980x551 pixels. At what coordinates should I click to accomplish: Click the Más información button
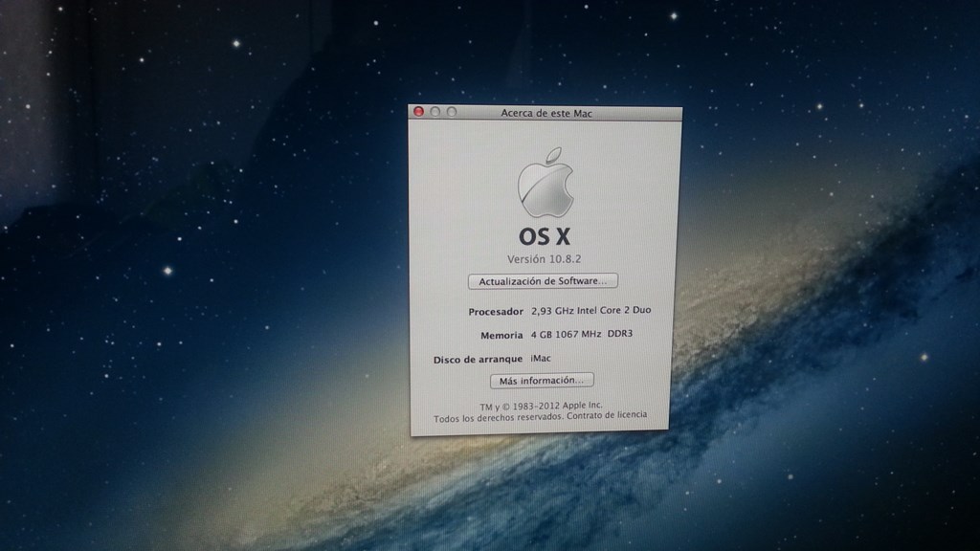[x=542, y=381]
